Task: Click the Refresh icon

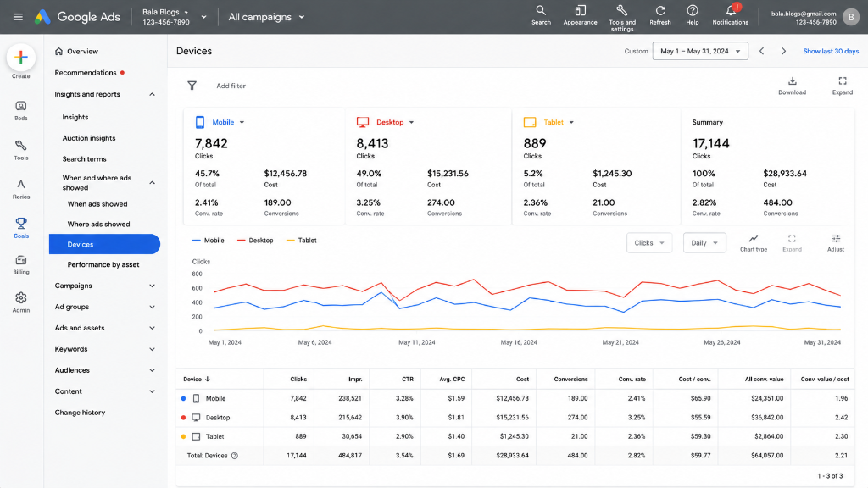Action: pos(659,15)
